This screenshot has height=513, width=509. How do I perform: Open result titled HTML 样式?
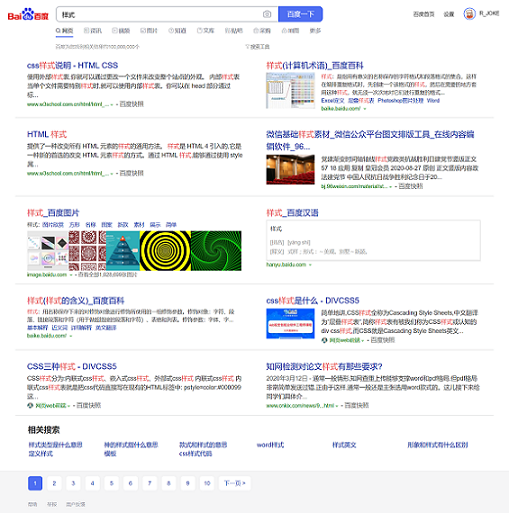47,134
